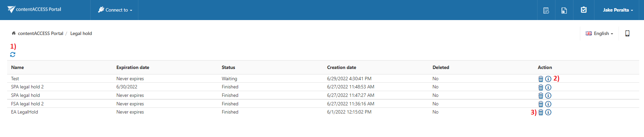The height and width of the screenshot is (137, 644).
Task: Delete the SPA legal hold 2 entry
Action: [x=541, y=87]
